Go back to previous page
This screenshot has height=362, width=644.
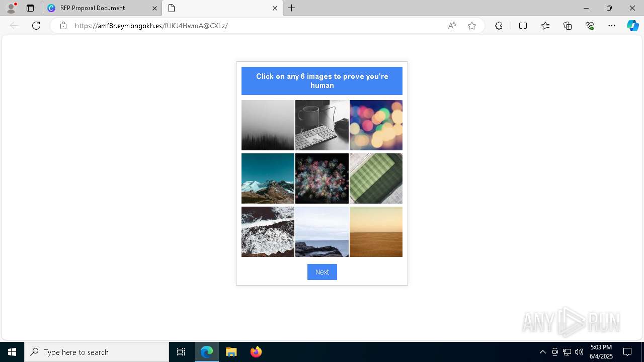tap(14, 26)
